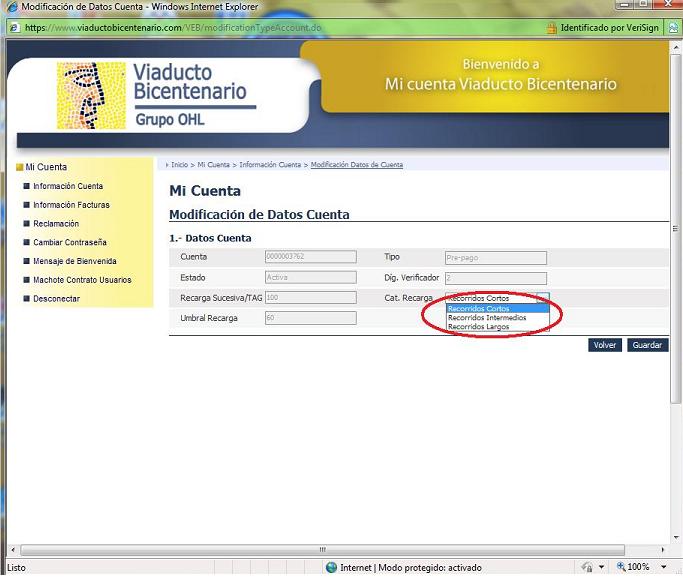The image size is (683, 577).
Task: Click the Volver button
Action: [x=605, y=345]
